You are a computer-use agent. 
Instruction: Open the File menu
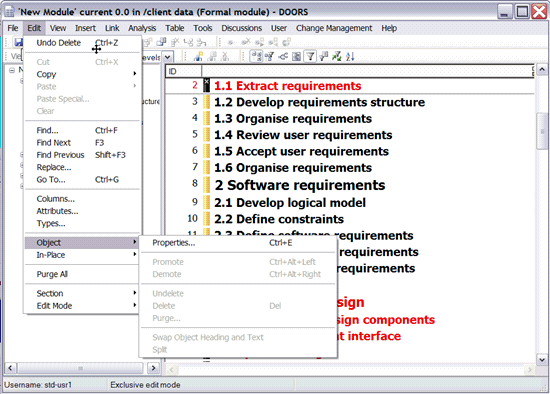click(13, 28)
